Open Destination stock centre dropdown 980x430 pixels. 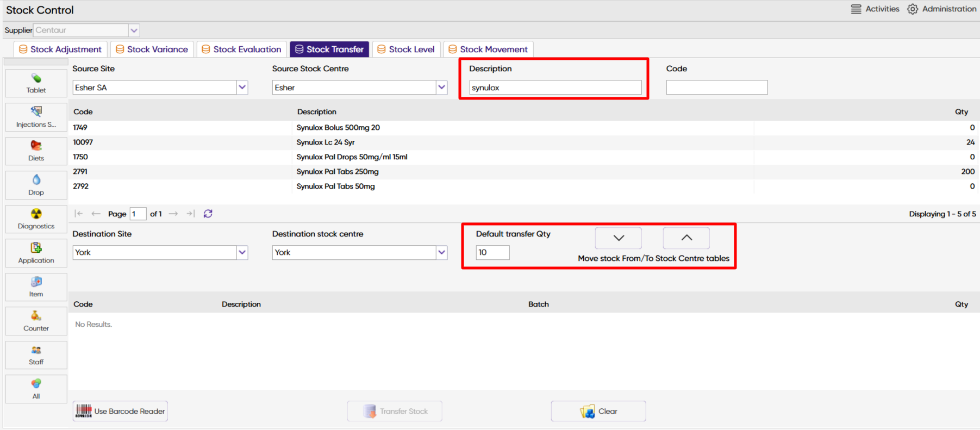click(x=442, y=253)
